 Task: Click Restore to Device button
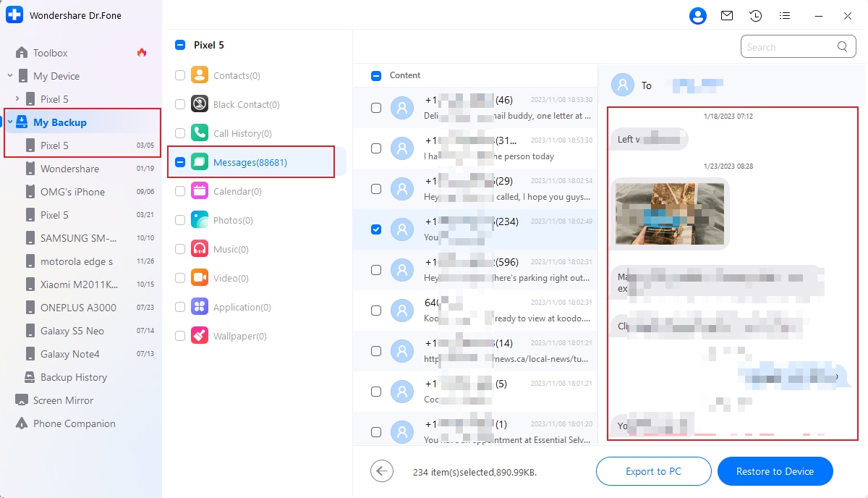775,471
